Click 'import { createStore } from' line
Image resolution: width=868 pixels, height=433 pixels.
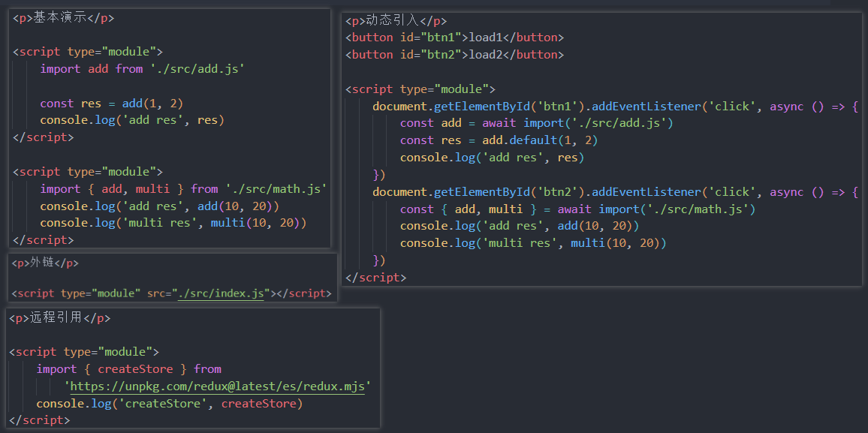tap(129, 369)
